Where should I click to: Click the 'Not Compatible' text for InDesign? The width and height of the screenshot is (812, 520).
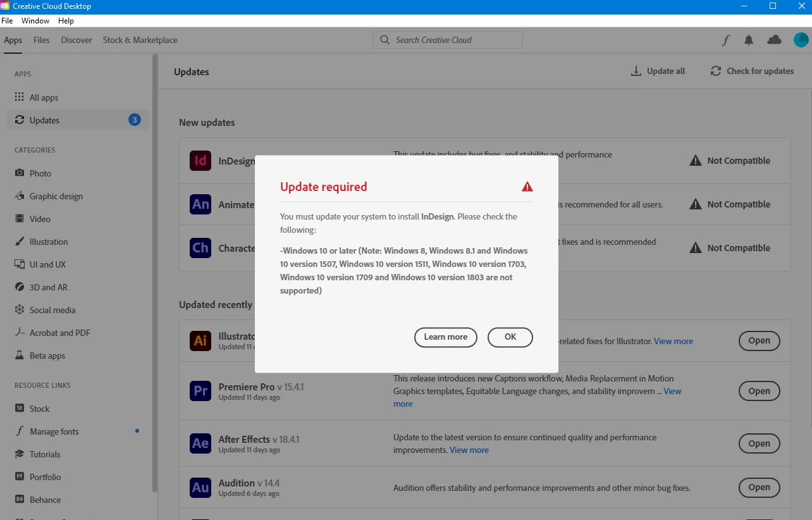739,161
